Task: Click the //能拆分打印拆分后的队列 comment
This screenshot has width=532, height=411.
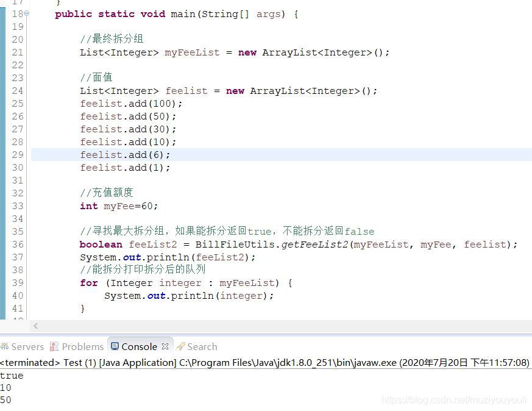Action: coord(143,270)
